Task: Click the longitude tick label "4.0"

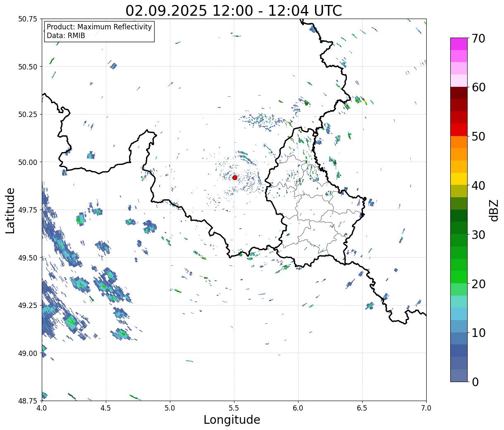Action: 42,408
